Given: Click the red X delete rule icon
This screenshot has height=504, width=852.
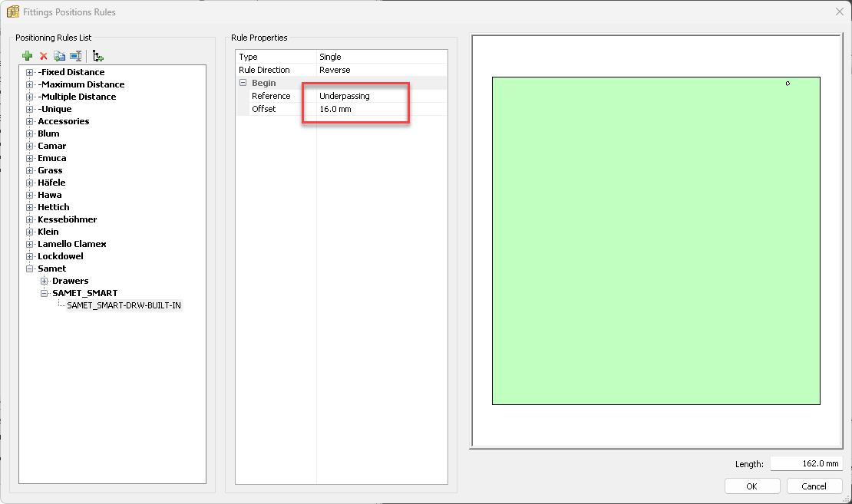Looking at the screenshot, I should 44,56.
